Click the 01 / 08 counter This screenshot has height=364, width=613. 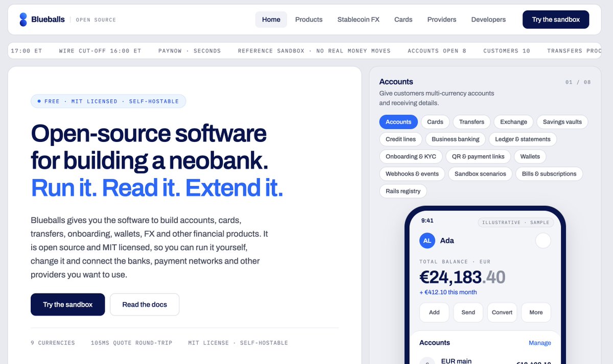pos(578,82)
